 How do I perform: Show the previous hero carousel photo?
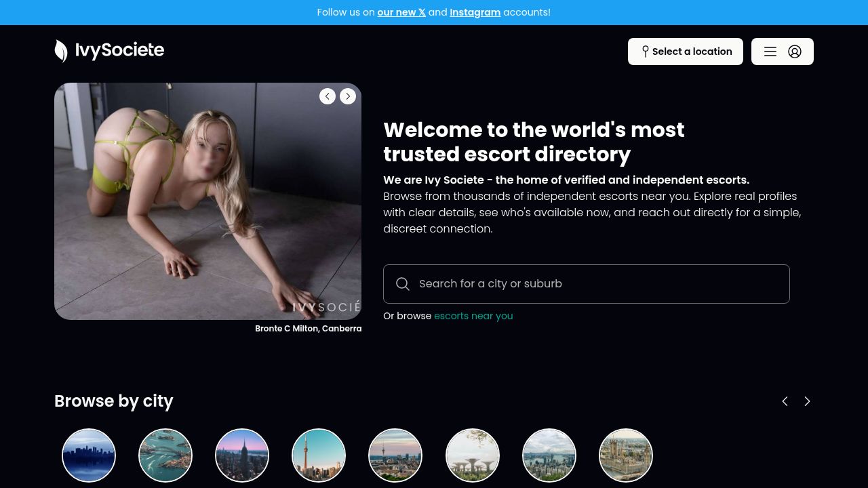pyautogui.click(x=328, y=96)
